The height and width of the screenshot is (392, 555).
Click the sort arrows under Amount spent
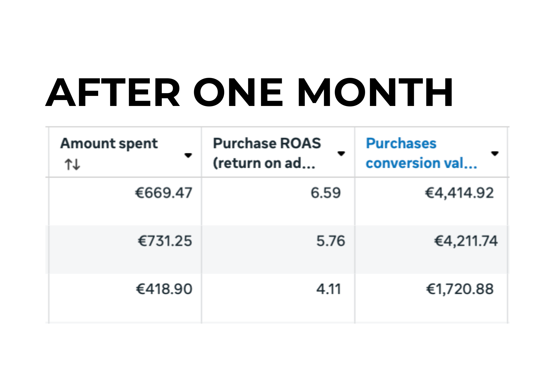(72, 164)
